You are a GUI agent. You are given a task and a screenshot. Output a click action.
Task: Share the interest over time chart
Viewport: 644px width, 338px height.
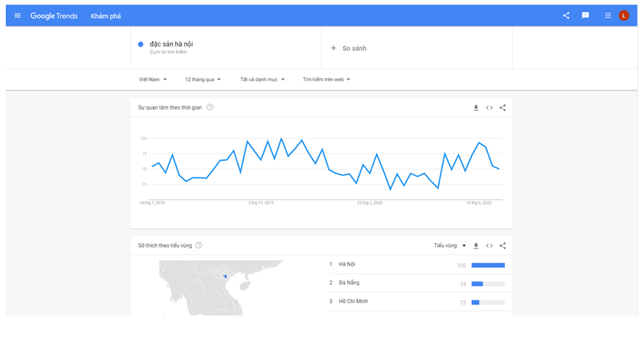coord(503,108)
